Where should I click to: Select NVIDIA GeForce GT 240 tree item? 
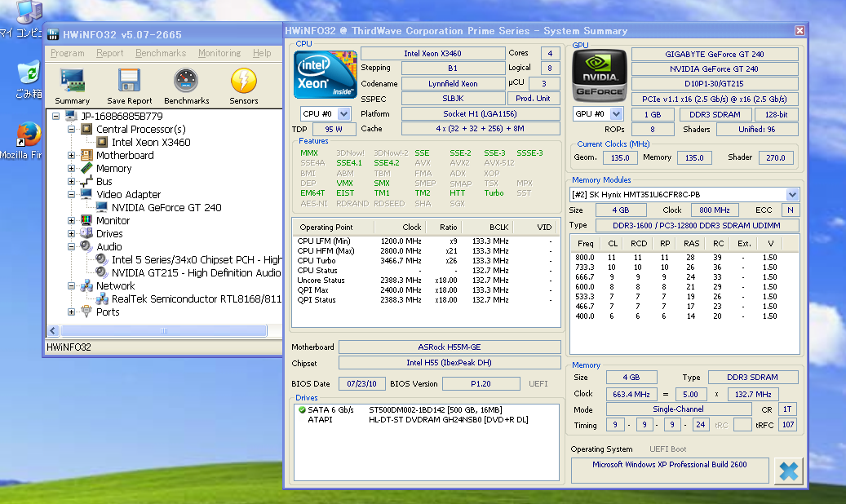[x=166, y=208]
